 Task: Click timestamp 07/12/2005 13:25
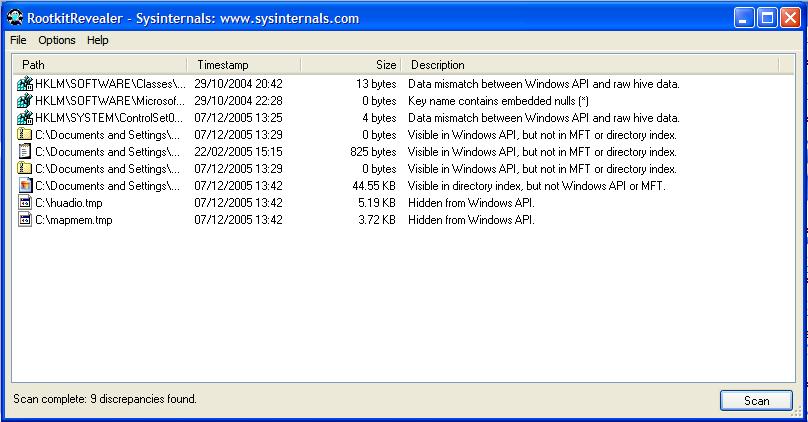coord(238,117)
